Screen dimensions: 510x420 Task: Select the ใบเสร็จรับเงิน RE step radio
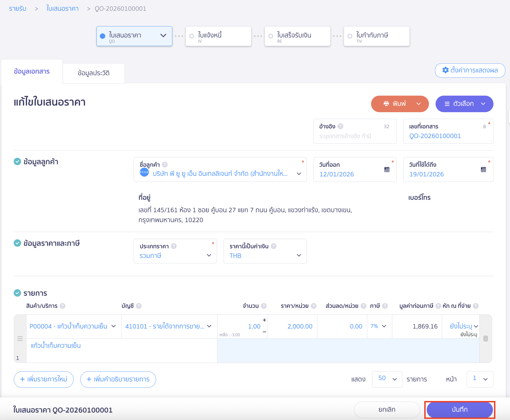(x=271, y=36)
